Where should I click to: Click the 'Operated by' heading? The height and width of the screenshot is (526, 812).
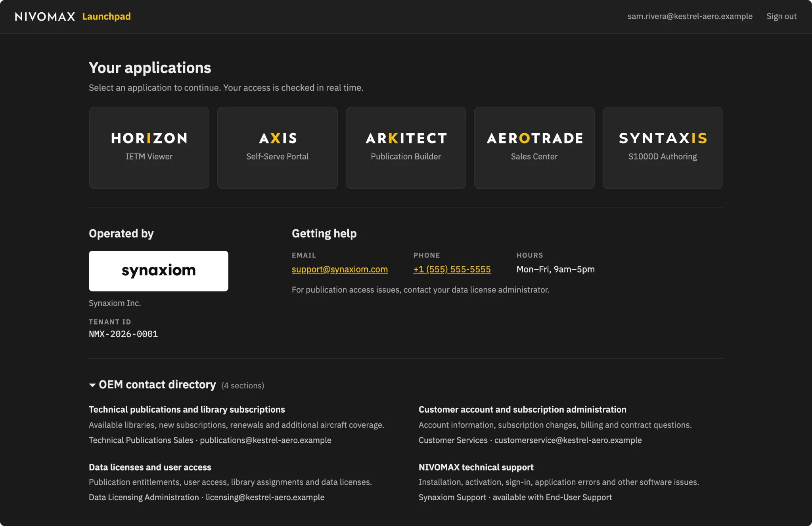[121, 234]
